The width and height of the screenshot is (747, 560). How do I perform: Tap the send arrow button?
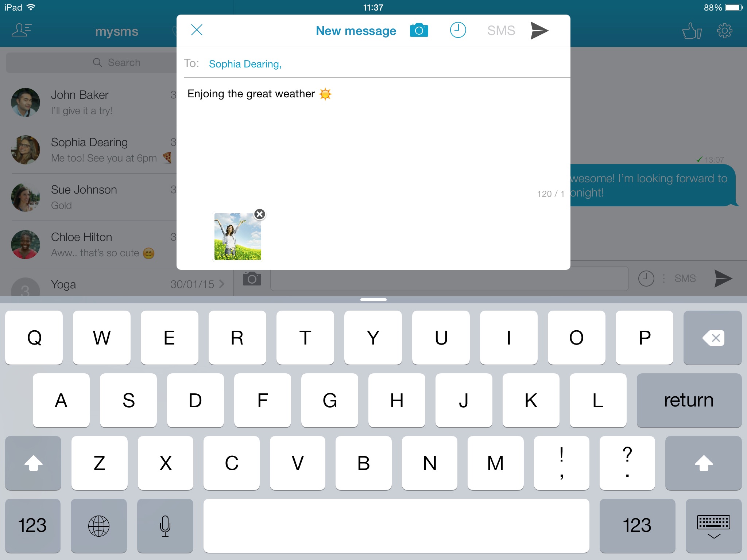click(x=539, y=30)
